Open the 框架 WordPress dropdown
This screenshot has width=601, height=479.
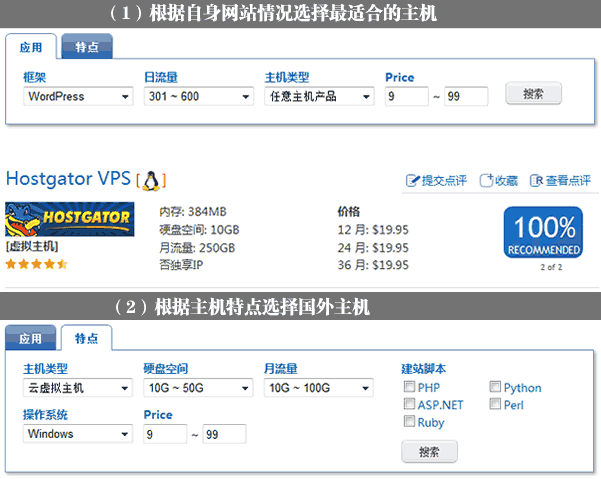point(78,96)
